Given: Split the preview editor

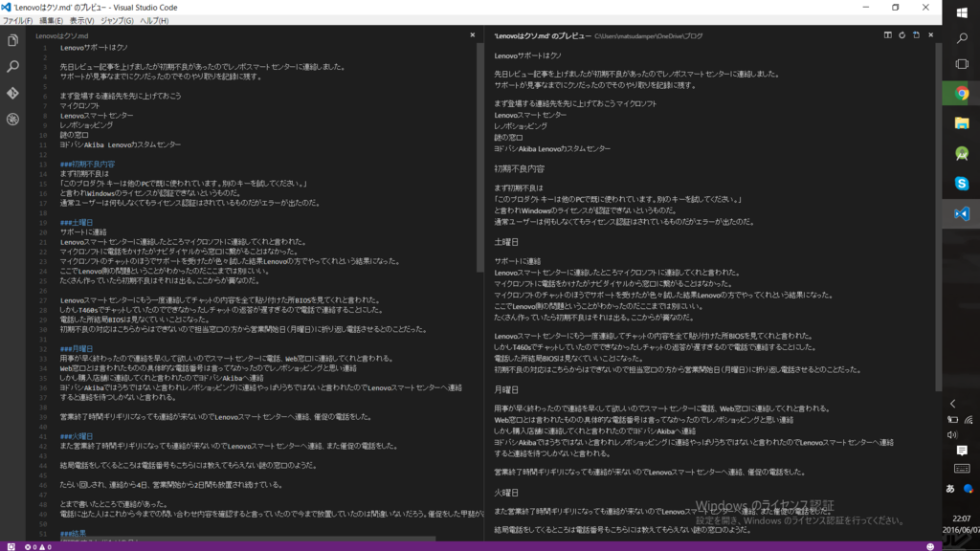Looking at the screenshot, I should [x=887, y=35].
